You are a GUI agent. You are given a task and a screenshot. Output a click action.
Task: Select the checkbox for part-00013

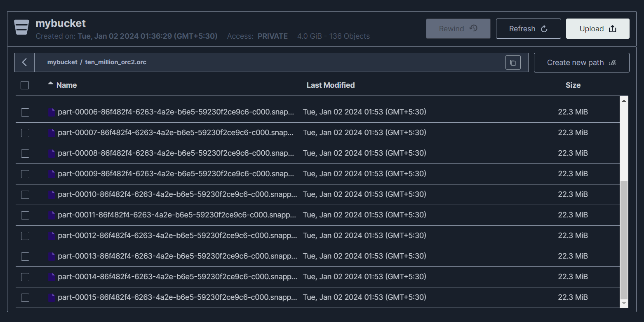click(x=25, y=257)
